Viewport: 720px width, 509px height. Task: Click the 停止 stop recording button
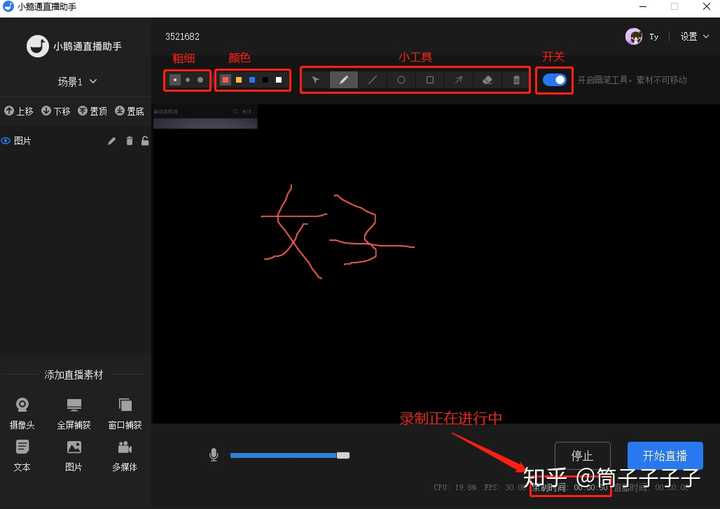(x=582, y=456)
